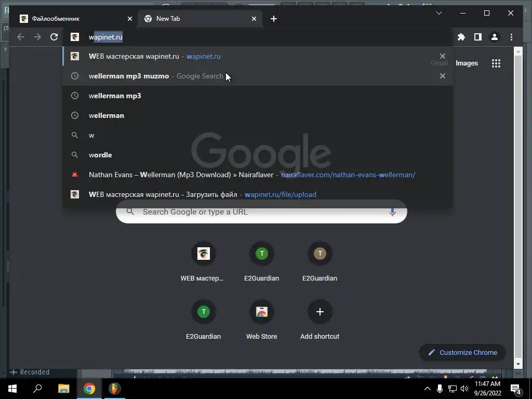Open a new tab with plus button
Viewport: 532px width, 399px height.
(273, 19)
